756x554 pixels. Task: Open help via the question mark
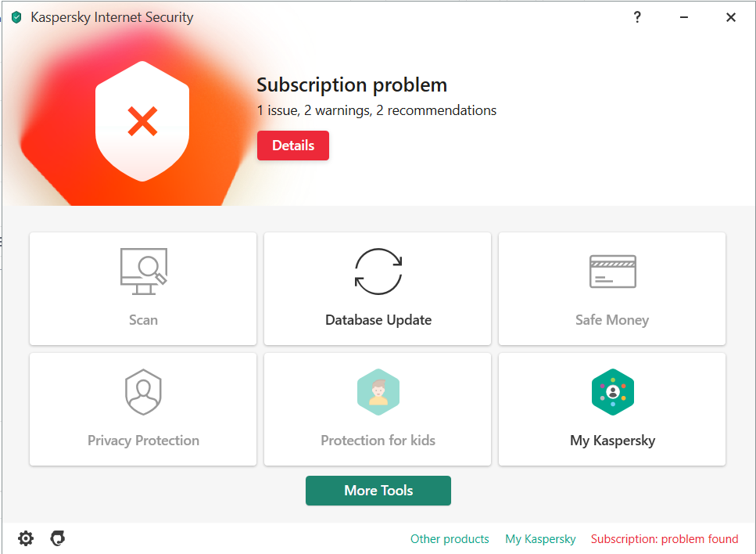click(637, 17)
